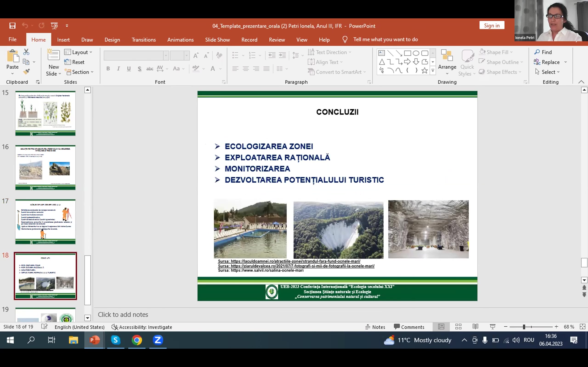Switch to the Slide Show tab
Image resolution: width=588 pixels, height=367 pixels.
217,40
